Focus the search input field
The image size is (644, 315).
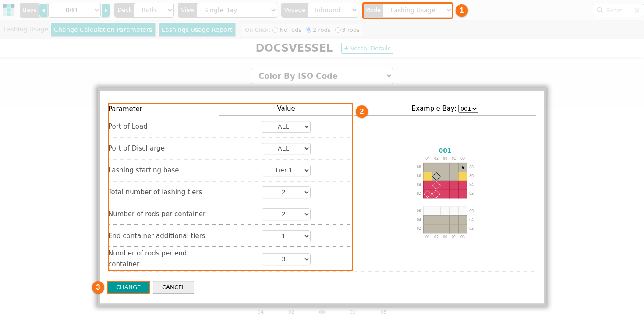[618, 10]
